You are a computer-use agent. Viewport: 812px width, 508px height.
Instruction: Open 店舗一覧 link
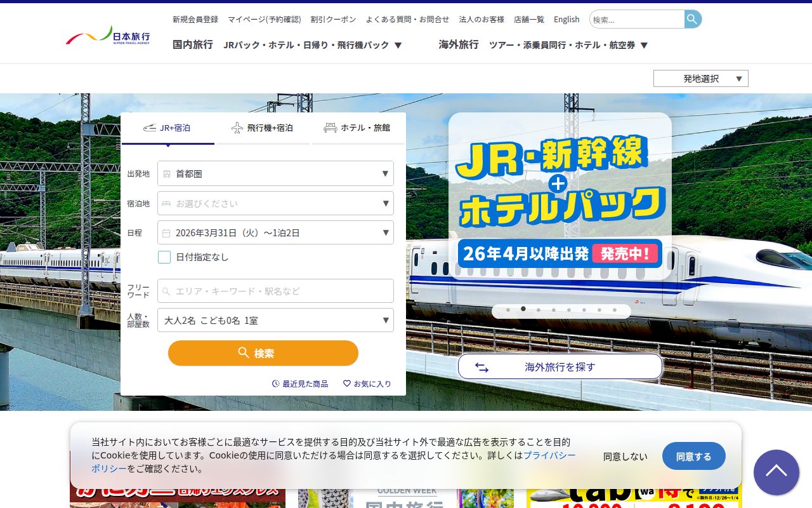click(x=529, y=20)
